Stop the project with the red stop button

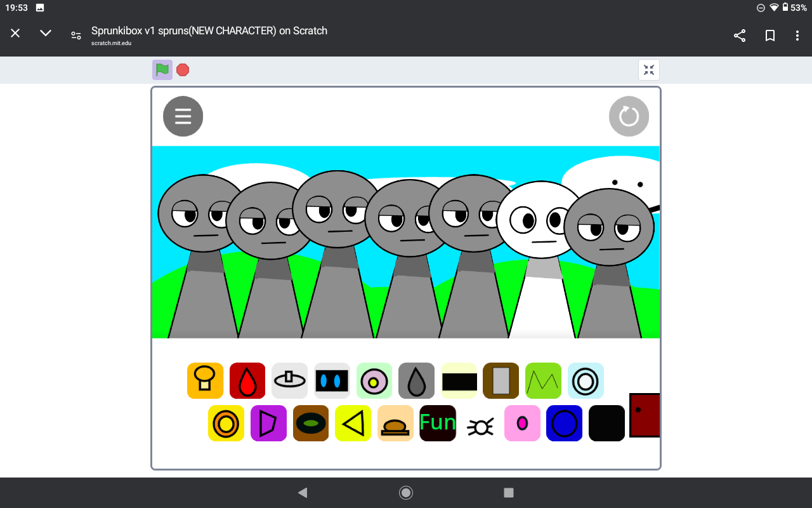(x=183, y=70)
